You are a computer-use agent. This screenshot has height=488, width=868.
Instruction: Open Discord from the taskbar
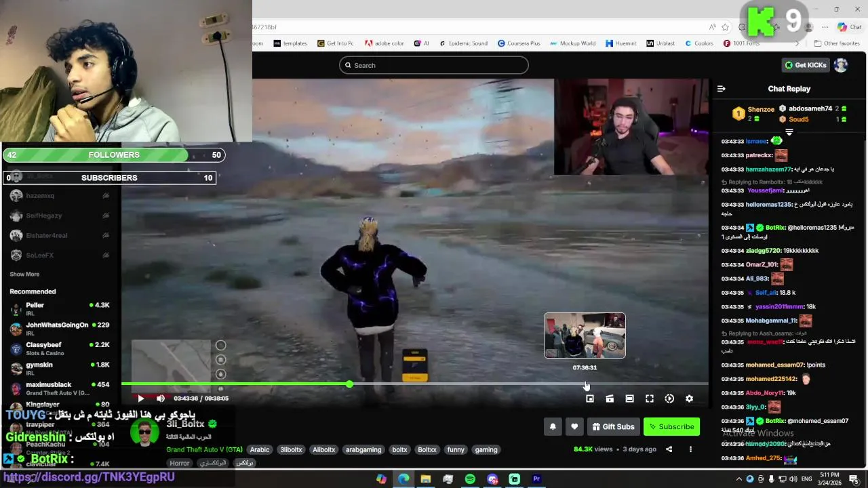point(492,479)
